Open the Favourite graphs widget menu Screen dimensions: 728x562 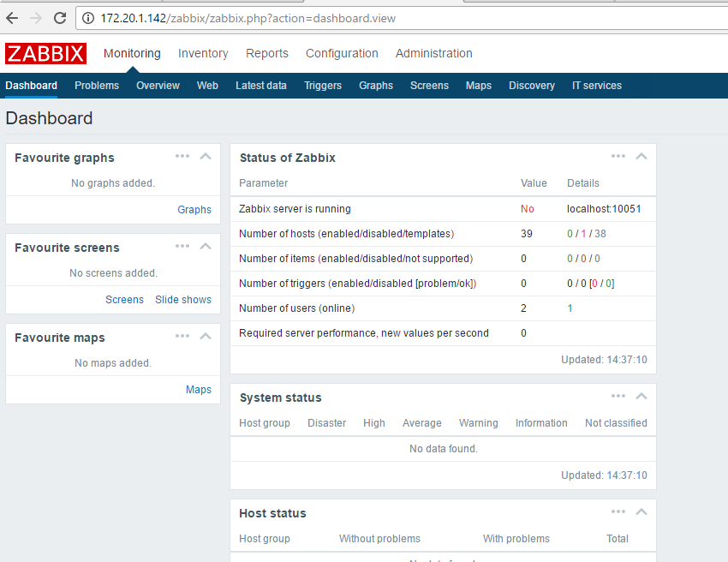click(182, 156)
